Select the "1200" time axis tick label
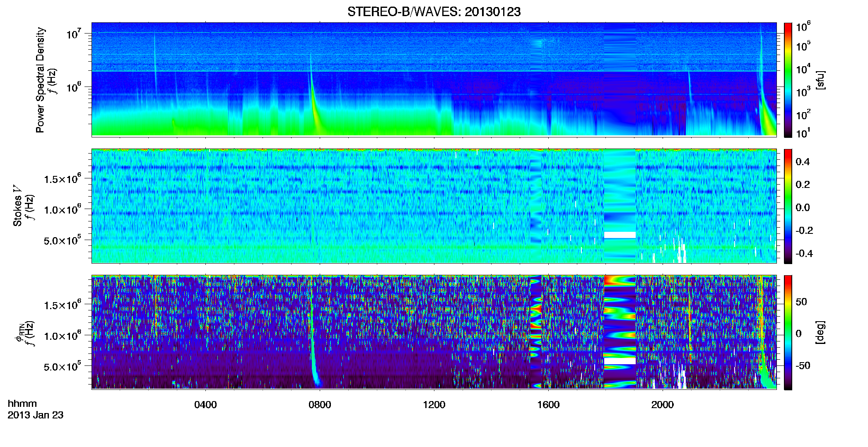The width and height of the screenshot is (868, 447). (434, 405)
